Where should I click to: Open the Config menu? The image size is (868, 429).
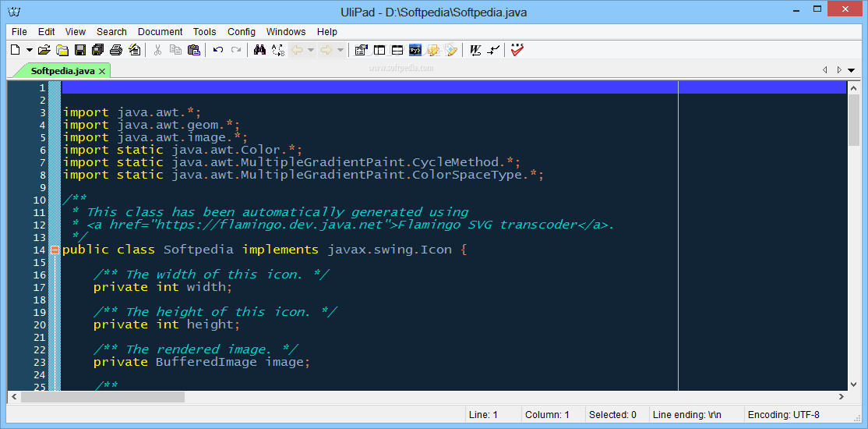coord(242,32)
